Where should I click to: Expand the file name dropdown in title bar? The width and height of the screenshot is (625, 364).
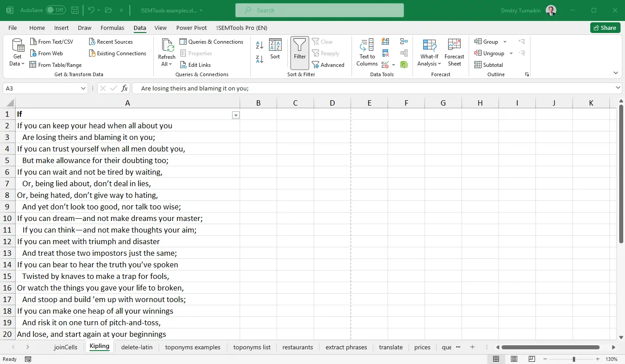click(201, 10)
